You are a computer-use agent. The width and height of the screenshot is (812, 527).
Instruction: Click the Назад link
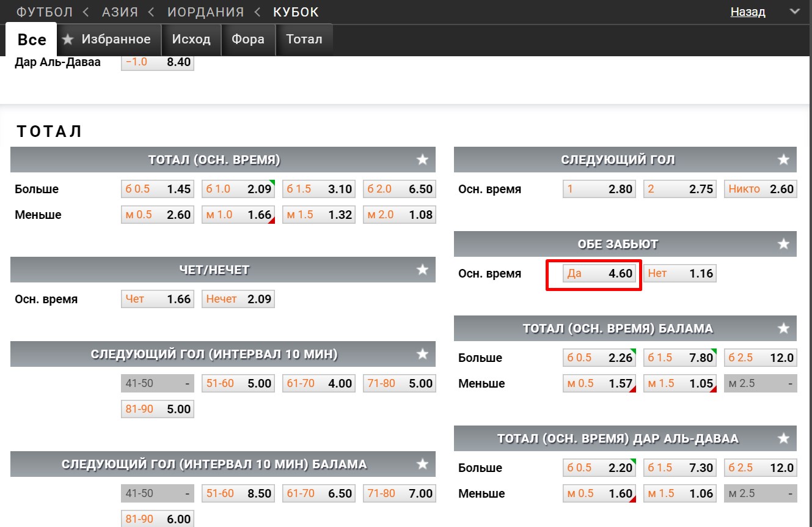748,12
